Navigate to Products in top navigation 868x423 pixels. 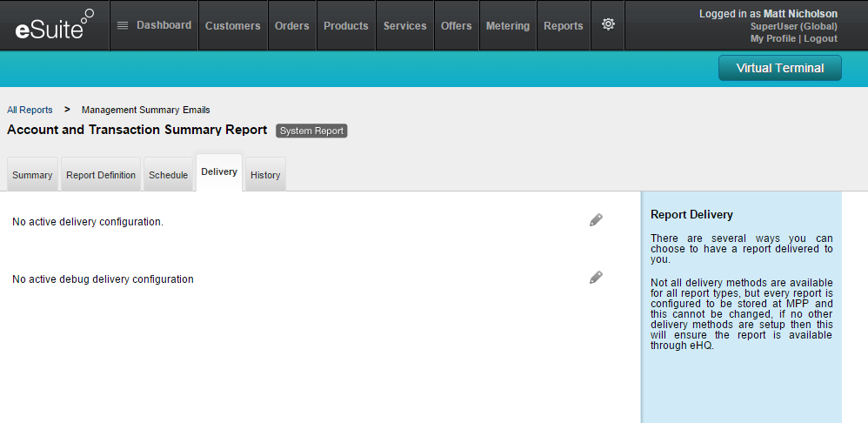click(x=345, y=26)
